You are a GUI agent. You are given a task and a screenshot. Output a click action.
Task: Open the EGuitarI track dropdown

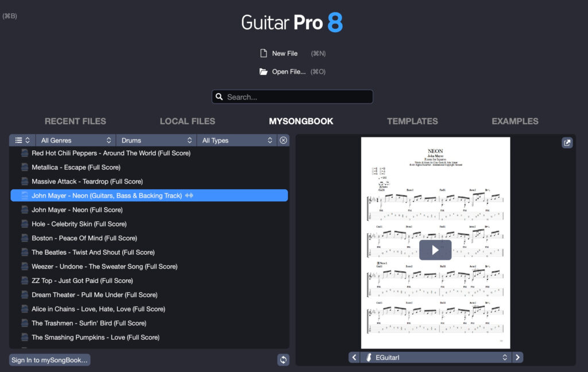click(x=436, y=357)
